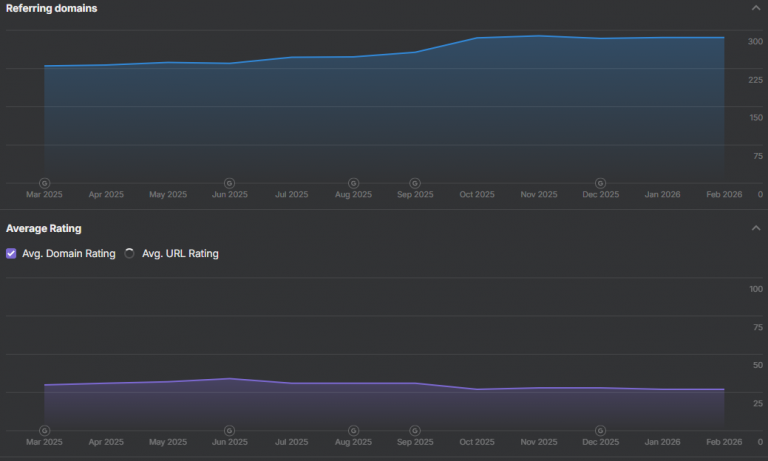Viewport: 768px width, 461px height.
Task: Click Oct 2025 label under Referring domains chart
Action: (477, 194)
